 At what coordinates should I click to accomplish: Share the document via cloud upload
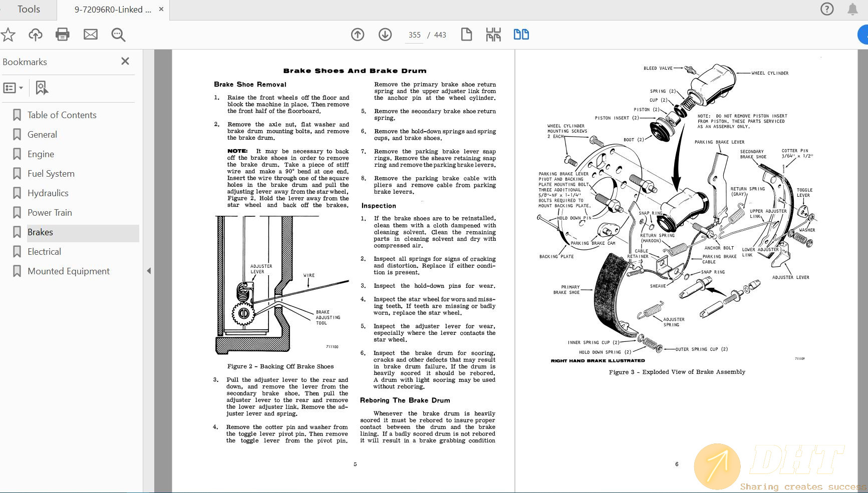(35, 35)
